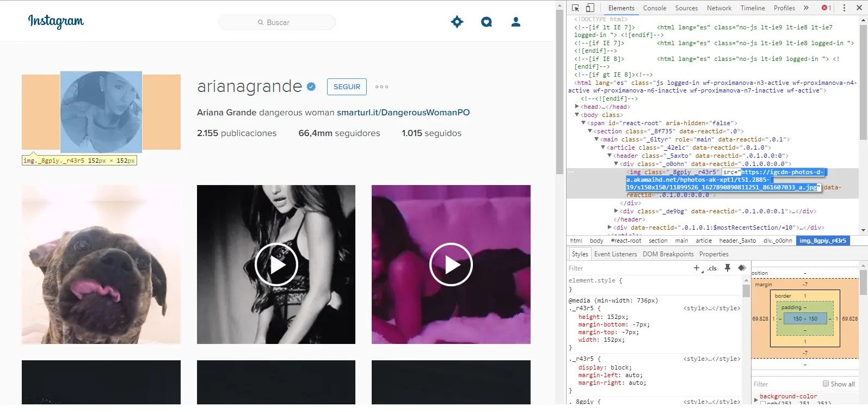Open the smarturl.it/DangerousWomanPO link
The height and width of the screenshot is (412, 868).
(403, 113)
